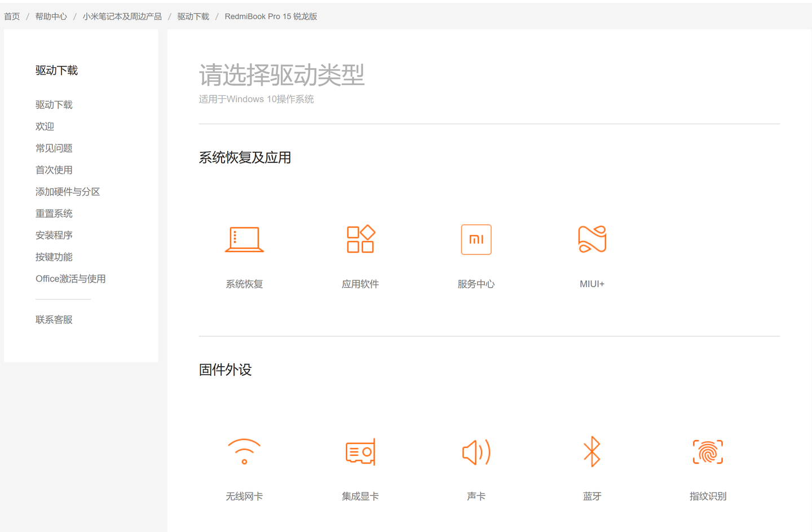Click the 服务中心 text label
This screenshot has width=812, height=532.
[476, 284]
